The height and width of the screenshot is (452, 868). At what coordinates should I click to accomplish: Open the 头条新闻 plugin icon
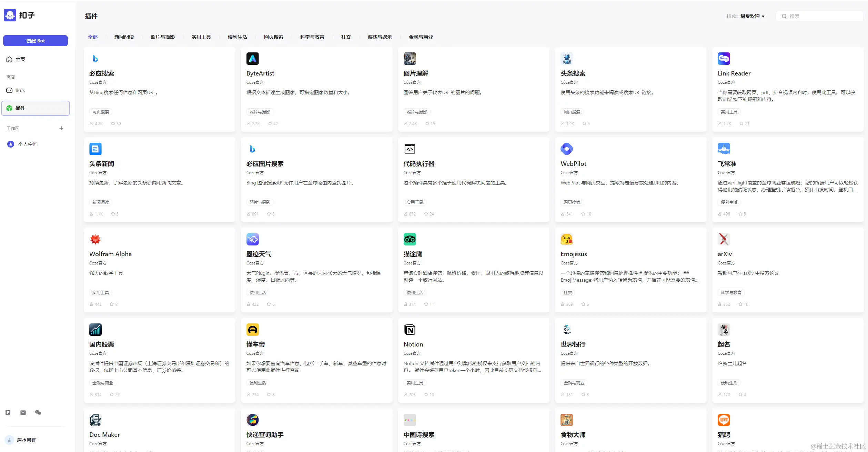[x=95, y=149]
